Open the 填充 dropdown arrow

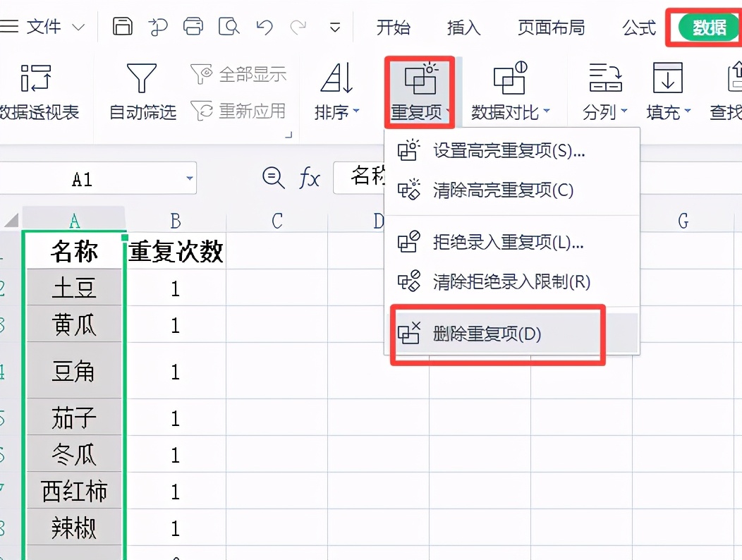pyautogui.click(x=688, y=111)
